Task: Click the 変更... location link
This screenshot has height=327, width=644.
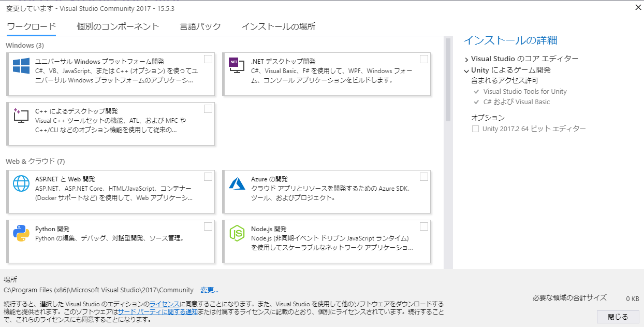Action: [x=210, y=290]
